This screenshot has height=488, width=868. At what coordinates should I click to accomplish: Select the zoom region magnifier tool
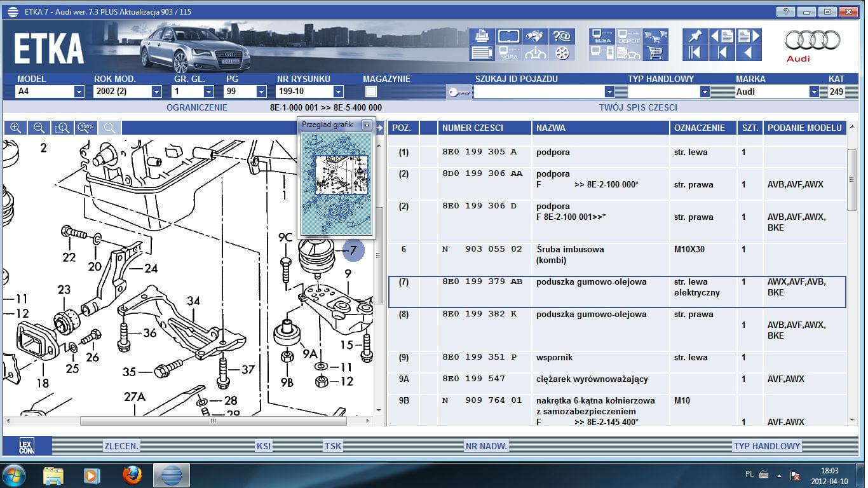click(x=62, y=128)
